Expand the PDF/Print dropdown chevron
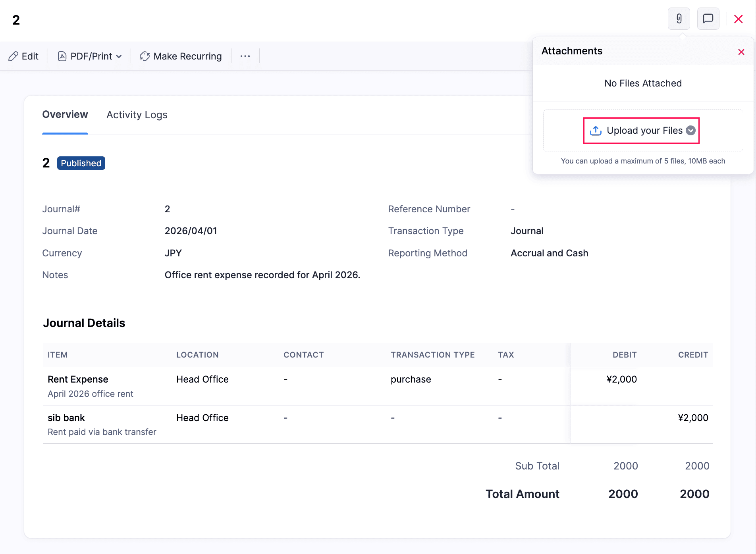 tap(119, 56)
